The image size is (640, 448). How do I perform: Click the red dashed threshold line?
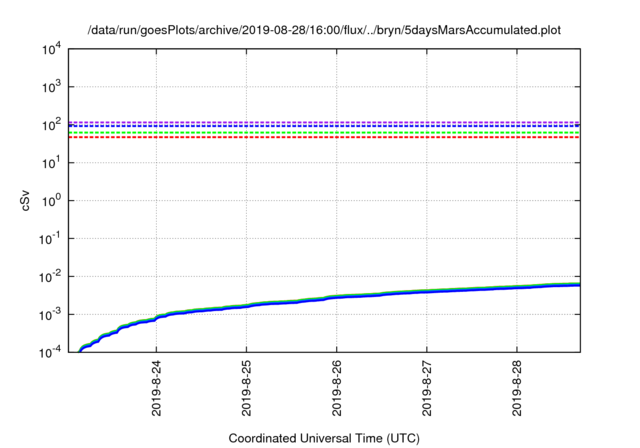pyautogui.click(x=324, y=137)
